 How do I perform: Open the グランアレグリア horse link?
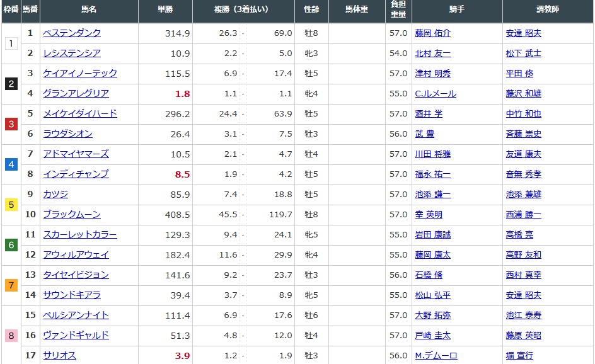tap(76, 94)
